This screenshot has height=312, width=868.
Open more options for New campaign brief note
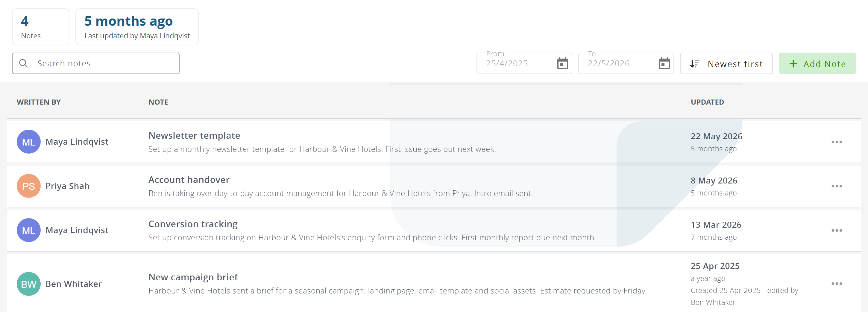pos(837,284)
